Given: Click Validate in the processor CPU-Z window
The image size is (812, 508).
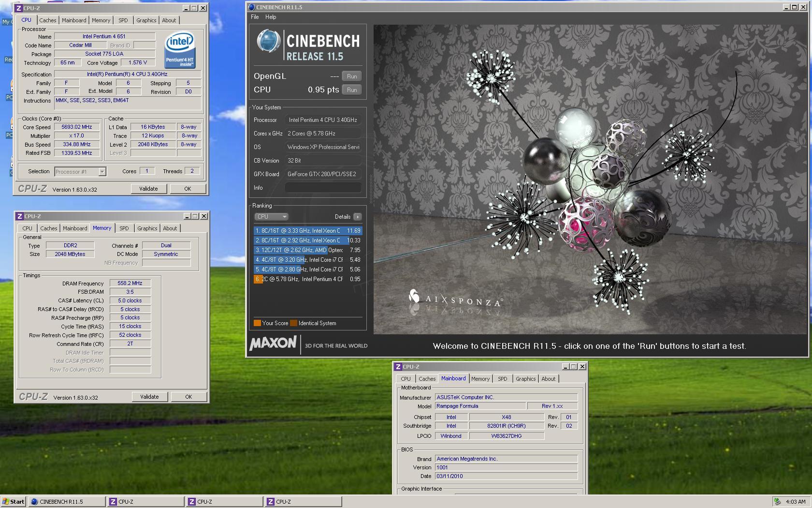Looking at the screenshot, I should click(149, 189).
